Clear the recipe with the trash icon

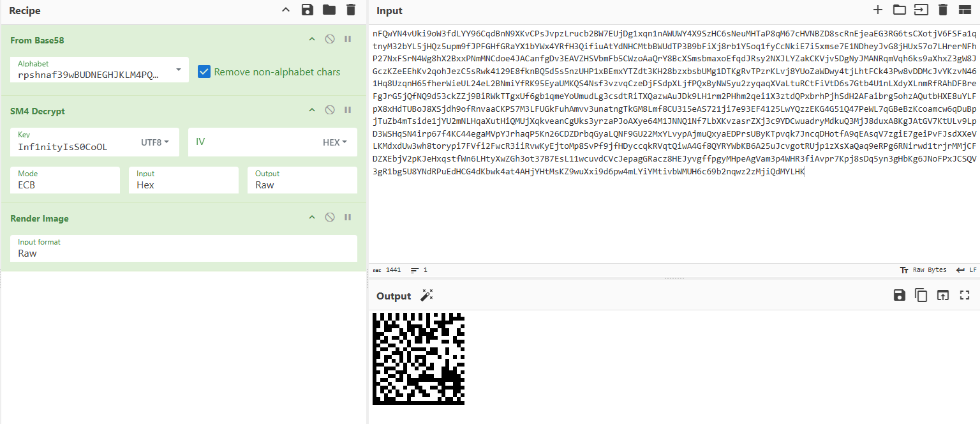click(350, 10)
